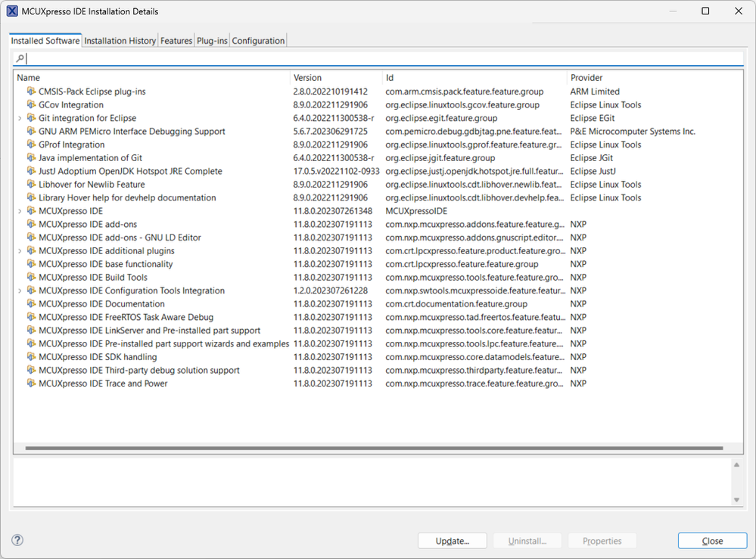The width and height of the screenshot is (756, 559).
Task: Select the ARM Limited provider cell
Action: [x=595, y=92]
